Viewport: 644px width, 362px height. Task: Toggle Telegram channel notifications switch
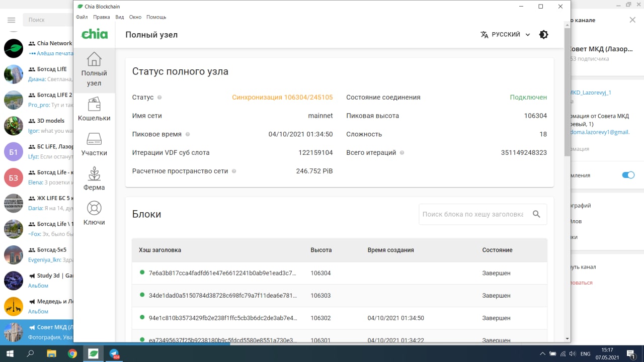pyautogui.click(x=628, y=175)
